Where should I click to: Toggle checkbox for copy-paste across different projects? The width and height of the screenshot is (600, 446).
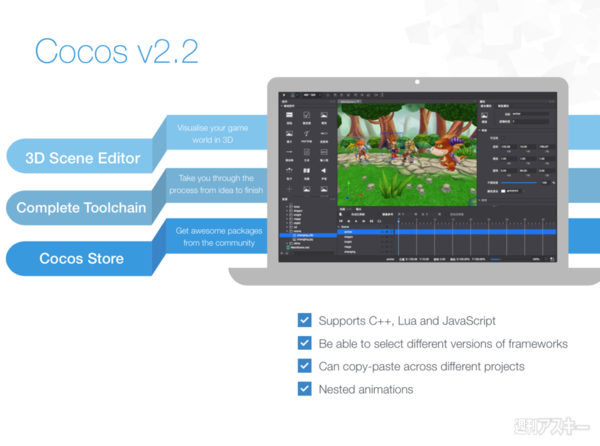[x=305, y=366]
